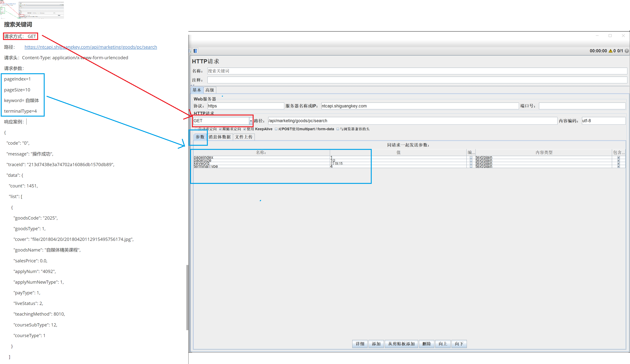Minimize the JMeter window
630x364 pixels.
(x=597, y=36)
